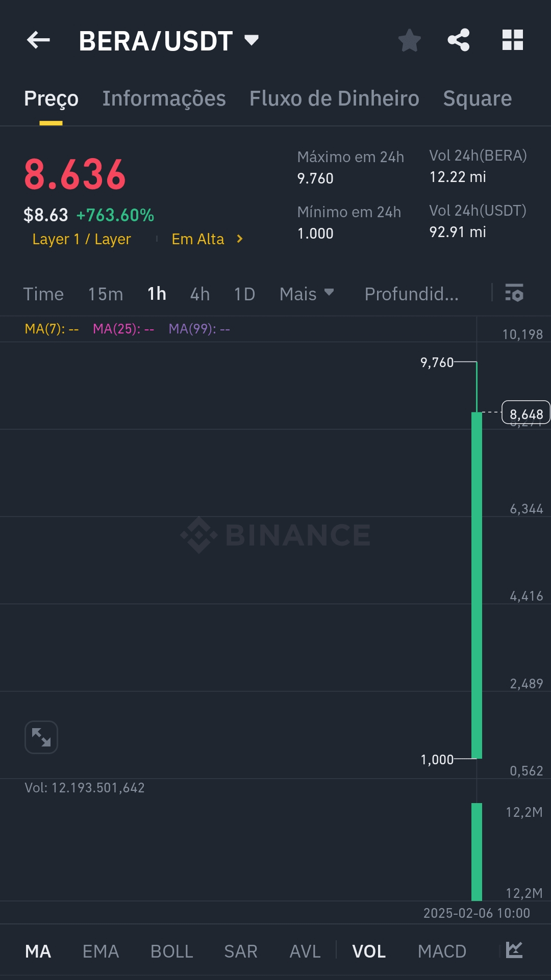Open chart settings icon beside Profundidade
Image resolution: width=551 pixels, height=980 pixels.
point(514,293)
